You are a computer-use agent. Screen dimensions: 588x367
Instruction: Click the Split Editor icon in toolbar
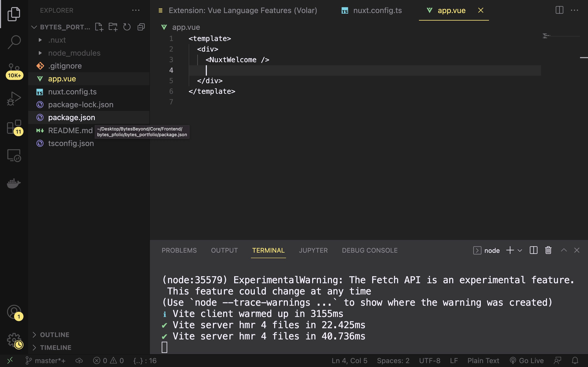(x=560, y=10)
